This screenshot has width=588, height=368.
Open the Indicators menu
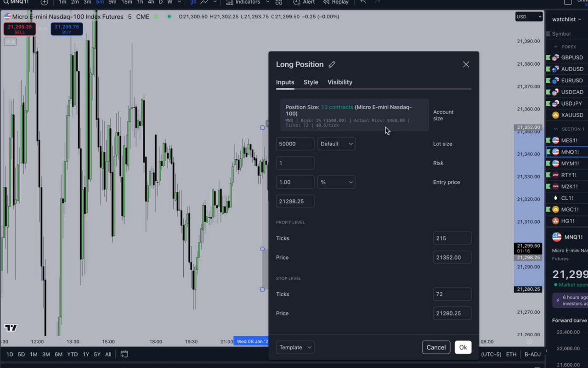[243, 2]
